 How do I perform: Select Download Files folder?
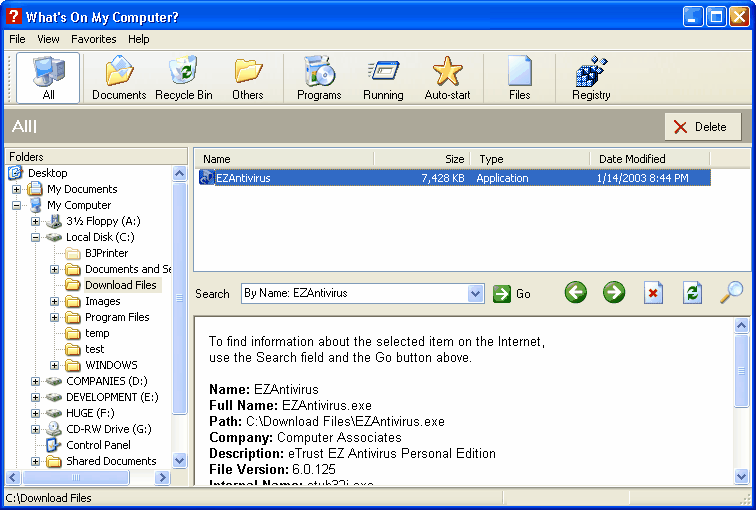[121, 285]
